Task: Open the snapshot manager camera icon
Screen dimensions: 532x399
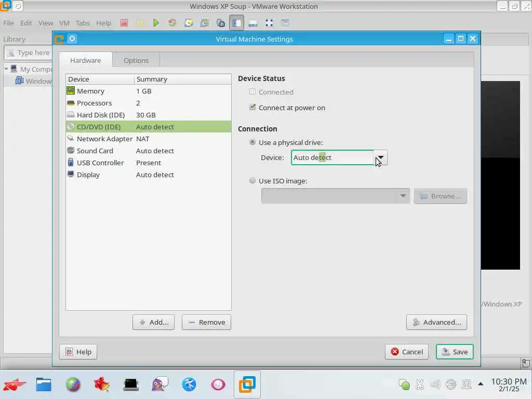Action: click(220, 23)
